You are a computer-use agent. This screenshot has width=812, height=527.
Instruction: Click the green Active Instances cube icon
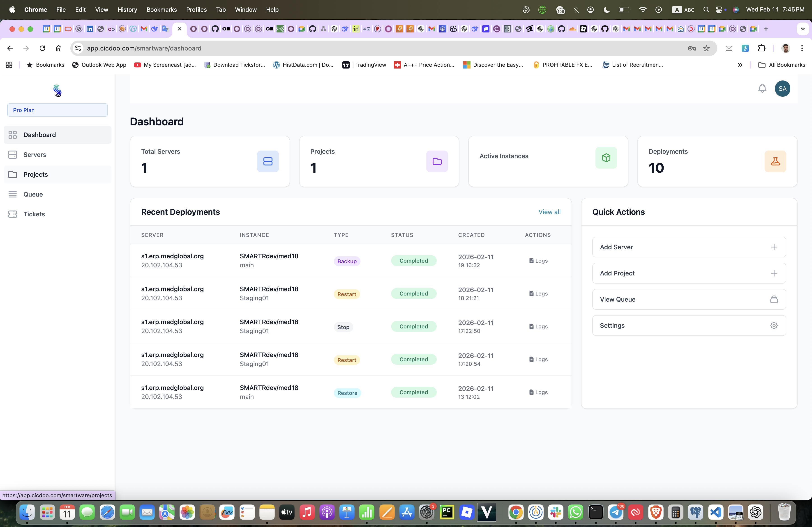pyautogui.click(x=606, y=158)
